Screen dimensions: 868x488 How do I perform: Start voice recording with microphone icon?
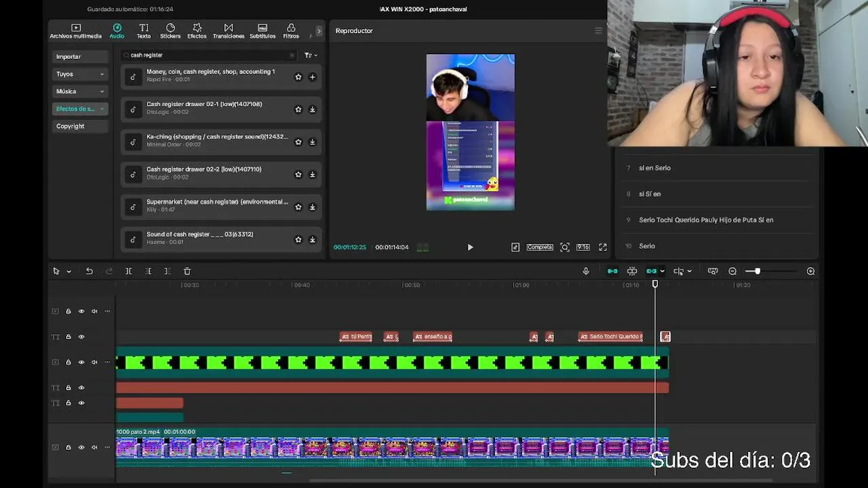click(x=586, y=271)
